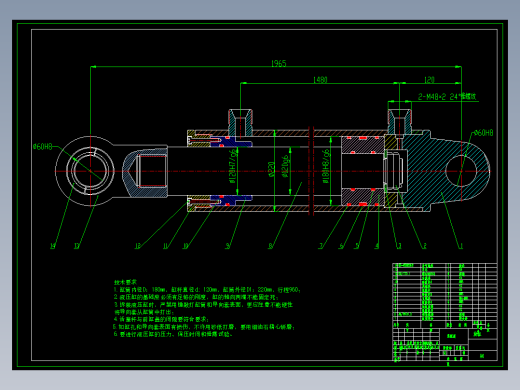This screenshot has height=390, width=520.
Task: Click part balloon number 7
Action: tap(321, 246)
